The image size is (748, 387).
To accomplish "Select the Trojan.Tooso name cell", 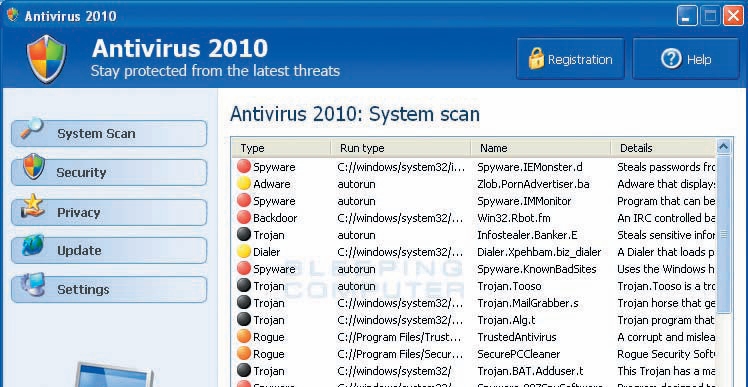I will [x=509, y=286].
